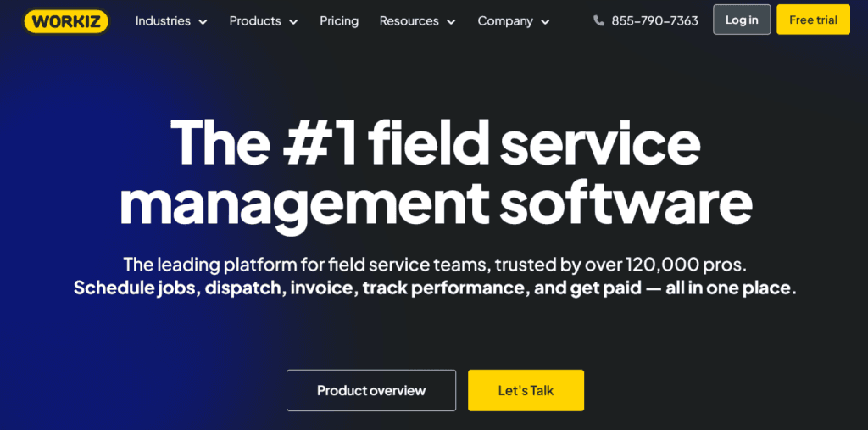The height and width of the screenshot is (430, 868).
Task: Open the Products menu
Action: [x=256, y=20]
